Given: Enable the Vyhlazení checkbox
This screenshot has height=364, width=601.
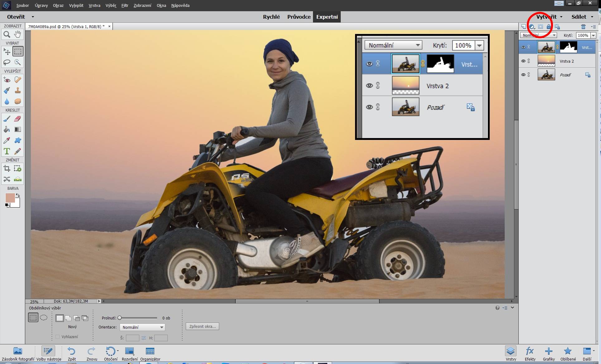Looking at the screenshot, I should click(x=57, y=337).
